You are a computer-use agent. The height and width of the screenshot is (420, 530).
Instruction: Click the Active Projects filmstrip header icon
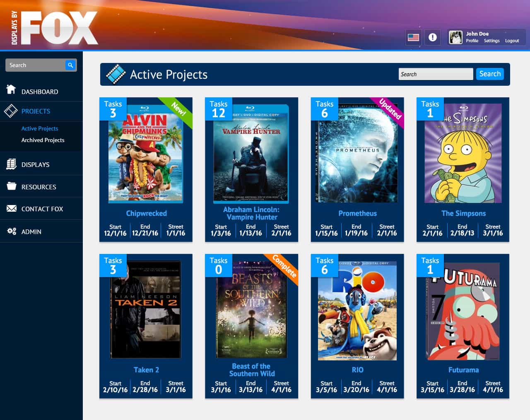117,74
